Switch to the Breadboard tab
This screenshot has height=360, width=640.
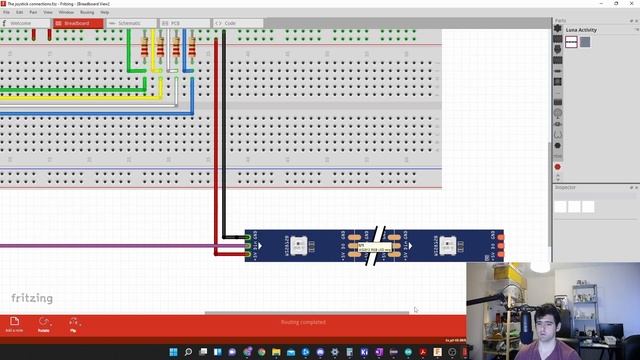78,23
